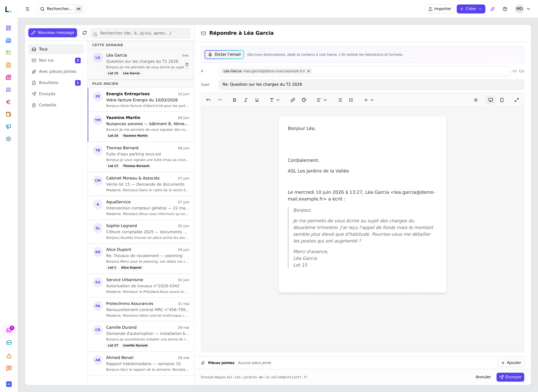The height and width of the screenshot is (392, 538).
Task: Click the Dicter l'email button
Action: coord(224,55)
